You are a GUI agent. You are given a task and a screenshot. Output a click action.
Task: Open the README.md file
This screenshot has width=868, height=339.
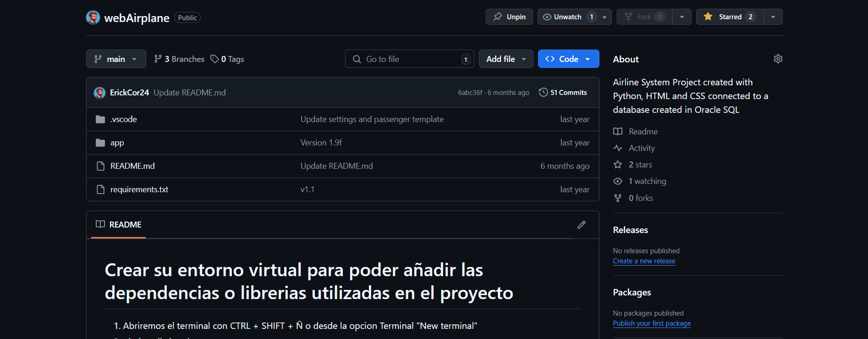pyautogui.click(x=132, y=166)
